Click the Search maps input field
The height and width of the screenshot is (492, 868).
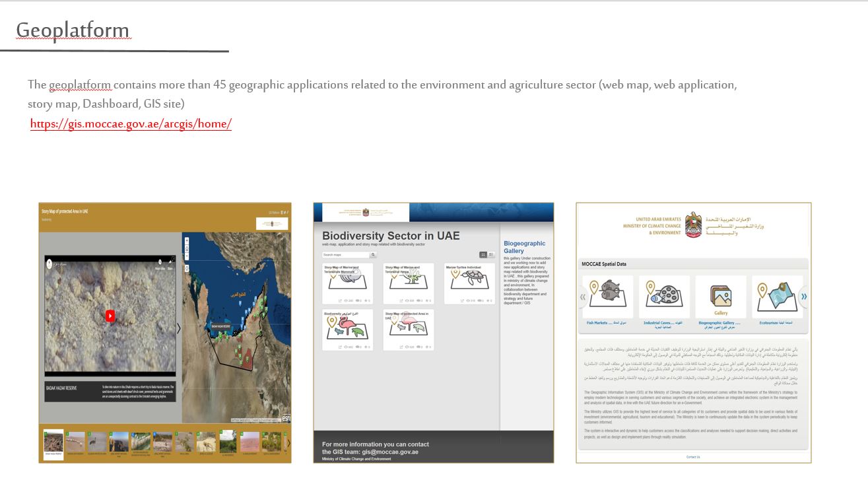click(346, 255)
